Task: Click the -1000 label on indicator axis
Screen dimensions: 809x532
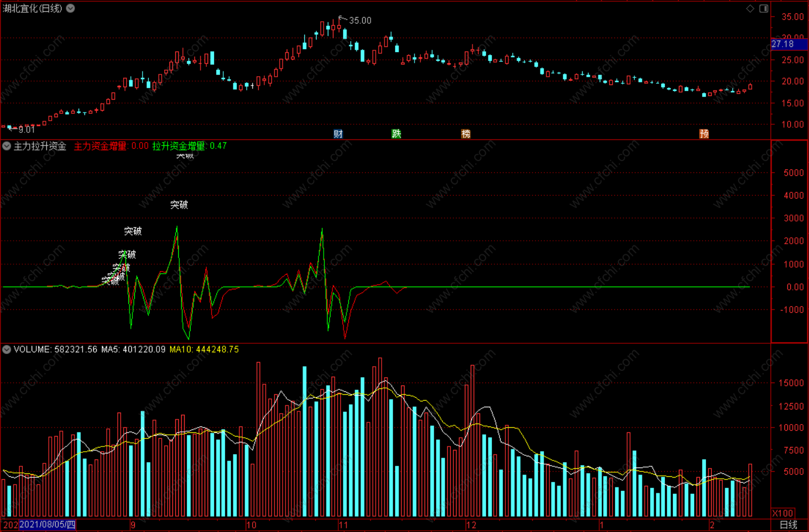Action: point(792,309)
